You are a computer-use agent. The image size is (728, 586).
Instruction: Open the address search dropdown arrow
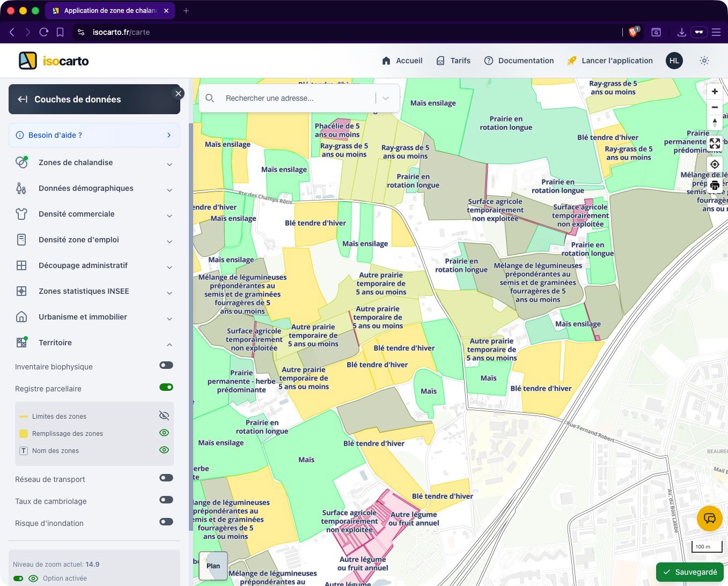click(386, 98)
